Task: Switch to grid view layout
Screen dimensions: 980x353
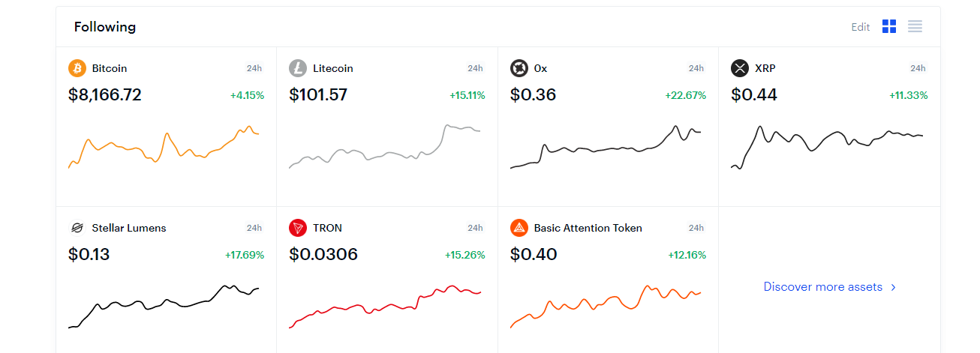Action: [x=889, y=27]
